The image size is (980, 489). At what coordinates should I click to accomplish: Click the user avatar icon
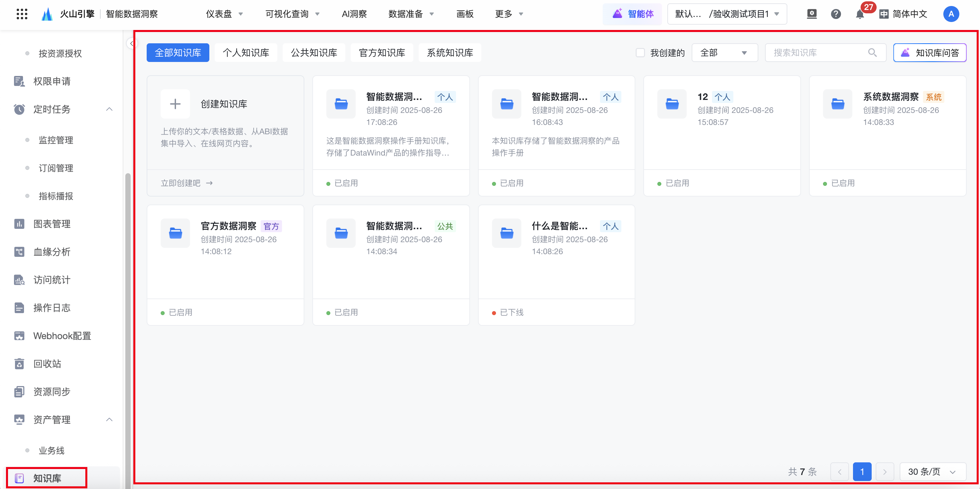tap(951, 14)
